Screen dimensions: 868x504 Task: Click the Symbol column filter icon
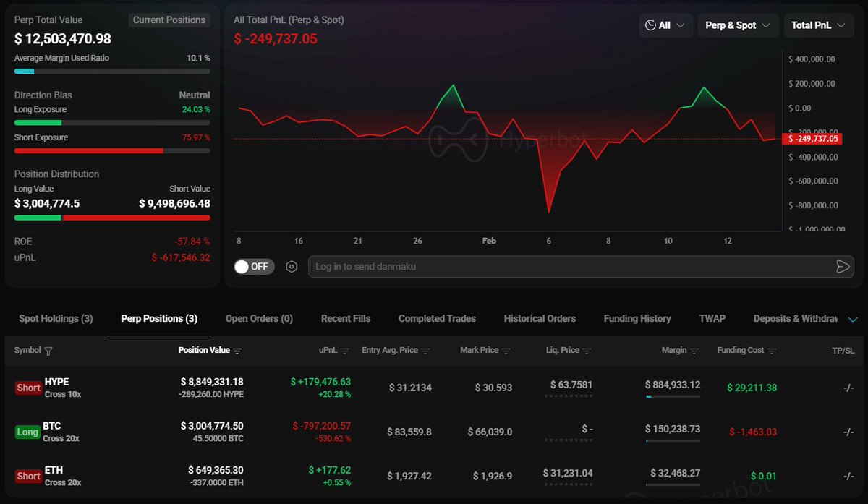click(x=48, y=351)
